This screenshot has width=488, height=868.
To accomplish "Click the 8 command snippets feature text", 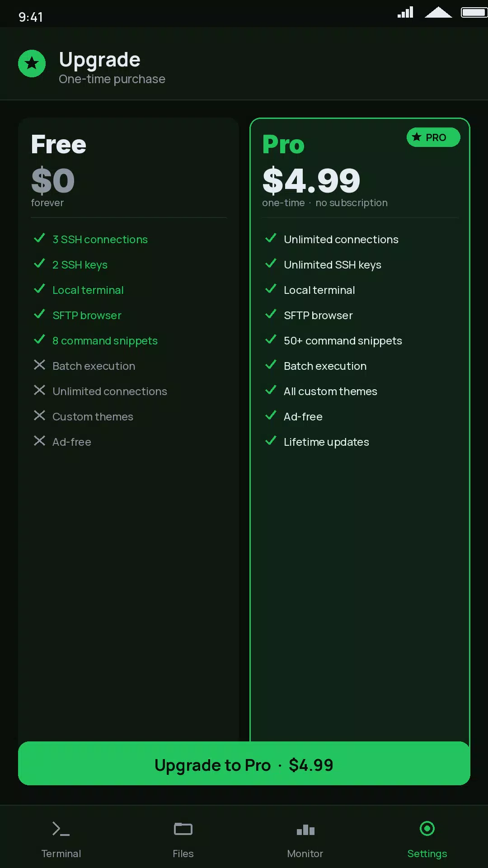I will pyautogui.click(x=105, y=341).
